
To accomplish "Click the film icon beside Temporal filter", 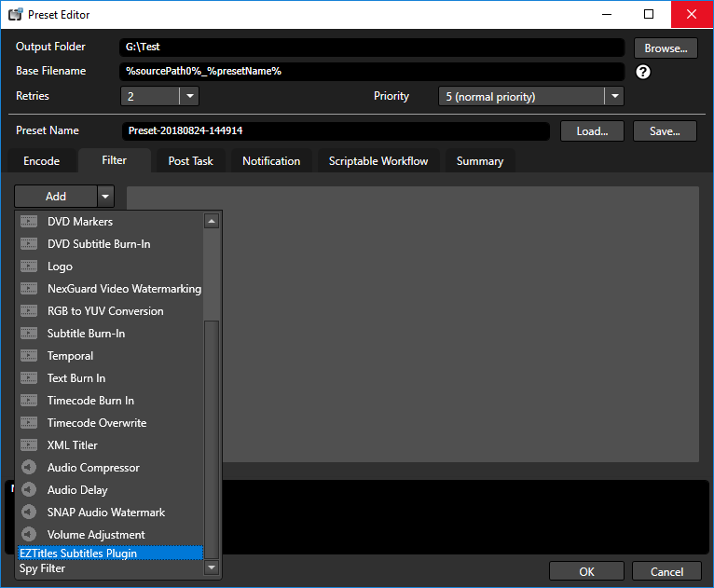I will click(29, 356).
